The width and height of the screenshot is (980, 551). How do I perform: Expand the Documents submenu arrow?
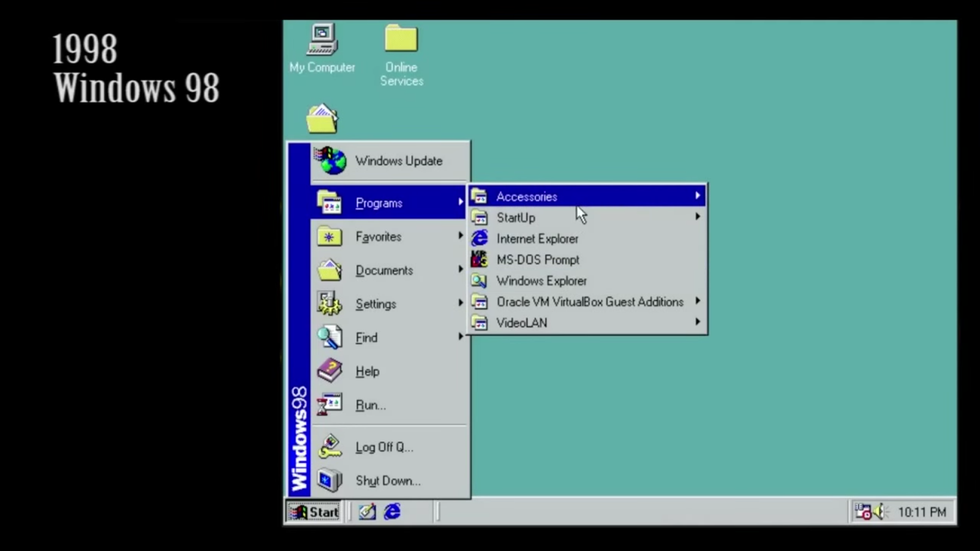[x=460, y=269]
